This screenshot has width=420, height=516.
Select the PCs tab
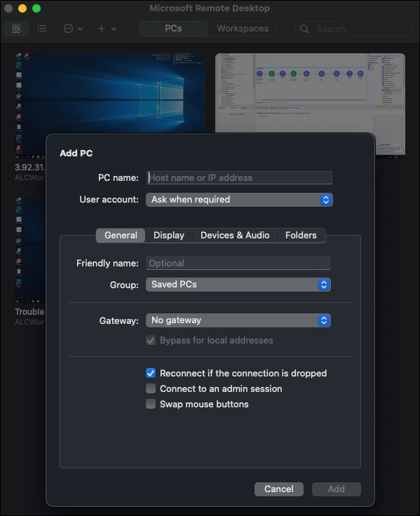point(173,29)
